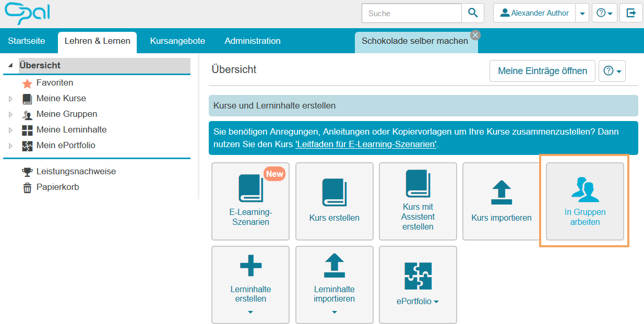The image size is (644, 324).
Task: Open the Alexander Author user dropdown arrow
Action: [x=582, y=13]
